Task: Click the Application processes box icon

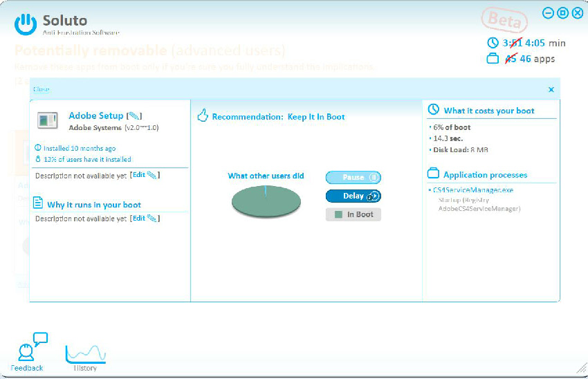Action: click(433, 173)
